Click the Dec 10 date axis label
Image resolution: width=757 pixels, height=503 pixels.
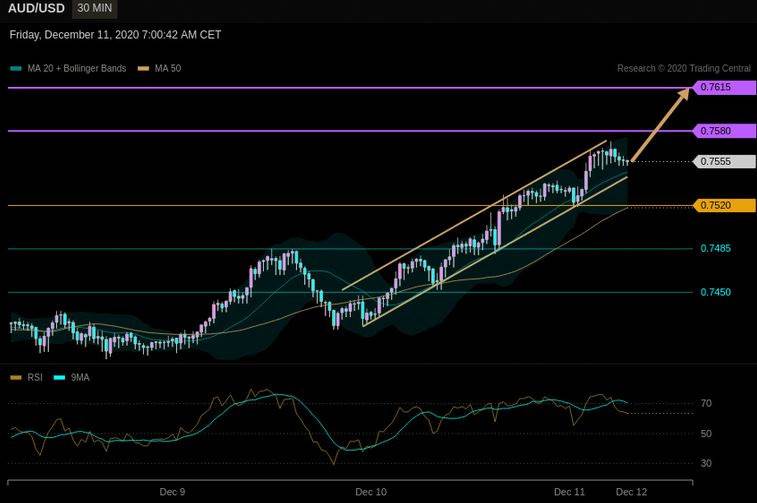(x=371, y=492)
